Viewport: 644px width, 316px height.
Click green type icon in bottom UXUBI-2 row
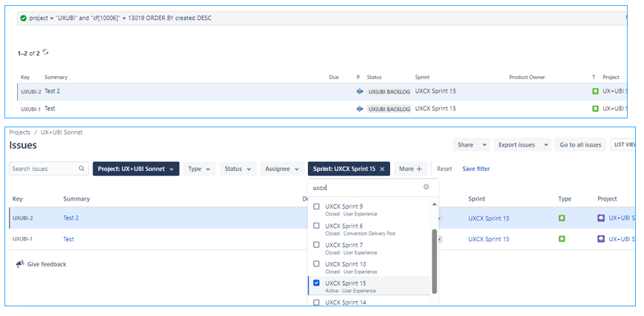pos(561,218)
